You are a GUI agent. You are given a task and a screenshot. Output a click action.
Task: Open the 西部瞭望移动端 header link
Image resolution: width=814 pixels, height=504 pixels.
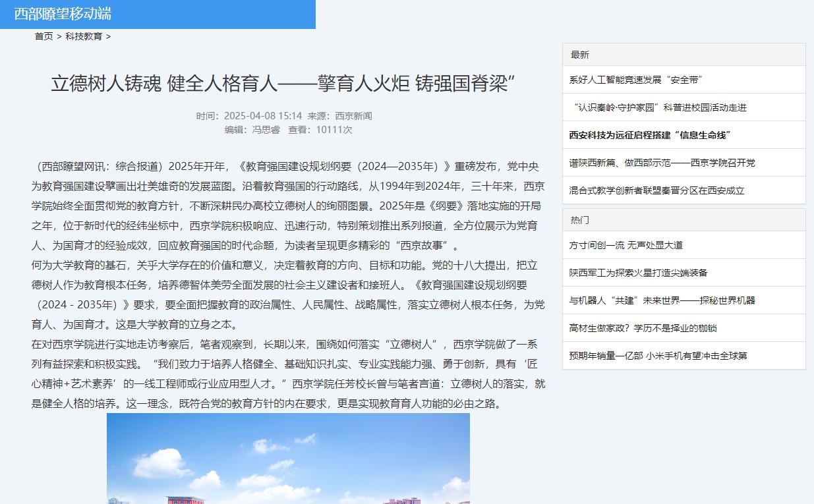(x=63, y=14)
